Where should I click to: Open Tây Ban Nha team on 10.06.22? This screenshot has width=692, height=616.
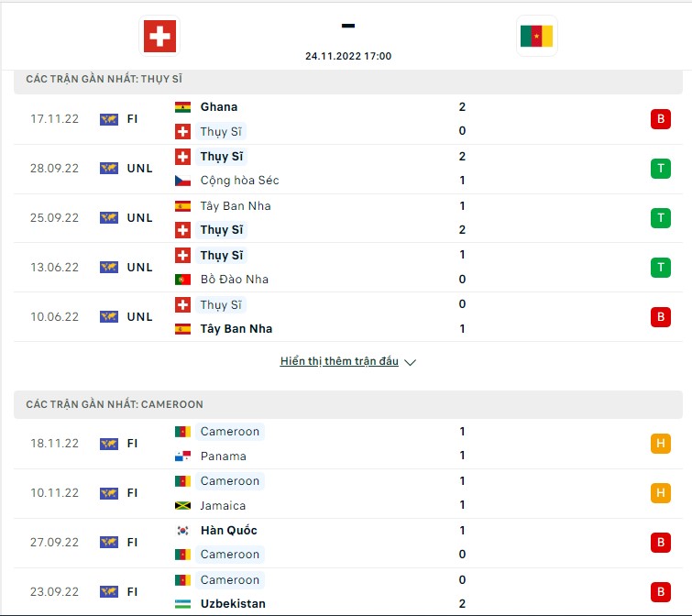coord(236,329)
